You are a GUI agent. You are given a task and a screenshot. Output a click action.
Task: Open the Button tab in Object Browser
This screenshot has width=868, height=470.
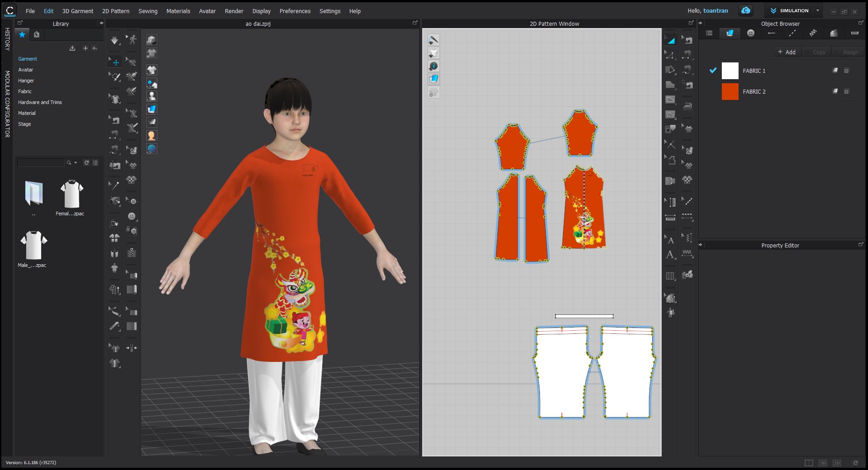pyautogui.click(x=750, y=33)
